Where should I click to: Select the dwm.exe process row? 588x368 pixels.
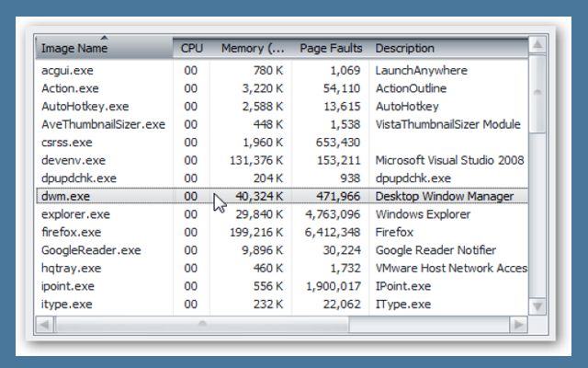point(64,196)
